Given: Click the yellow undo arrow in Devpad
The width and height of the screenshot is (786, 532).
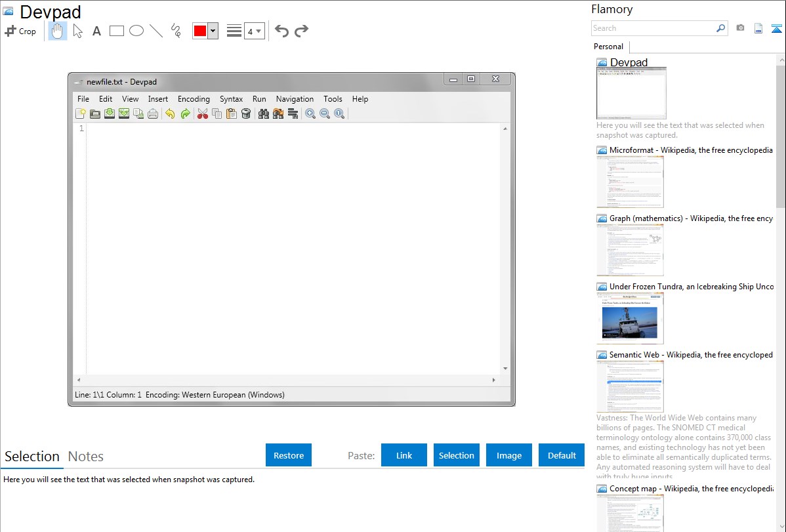Looking at the screenshot, I should pos(171,114).
